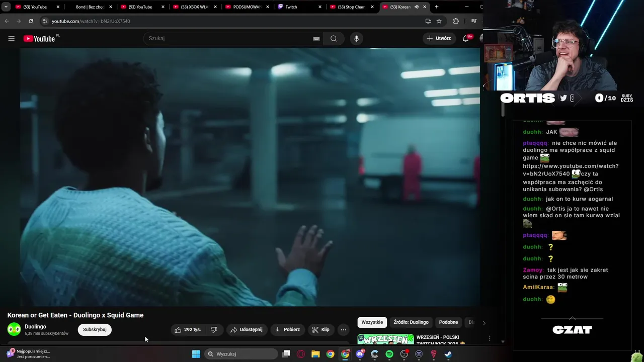Go forward in browser history
The image size is (644, 362).
point(19,21)
